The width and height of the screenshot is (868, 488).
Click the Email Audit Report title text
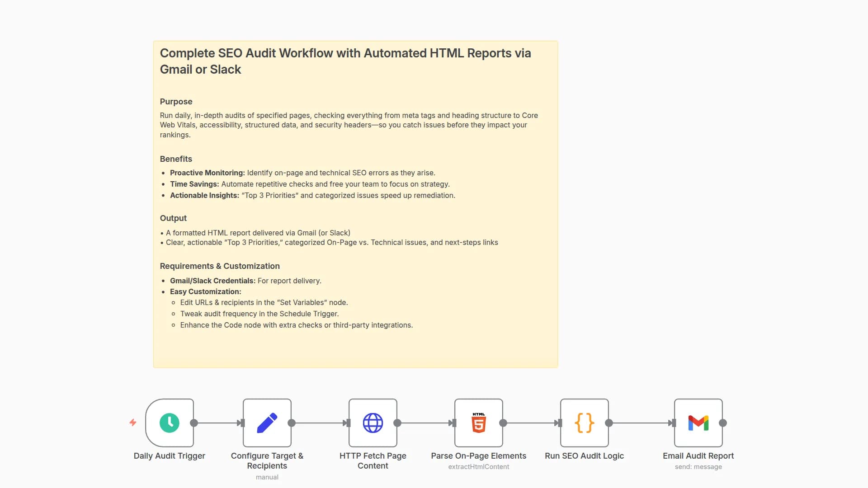point(698,456)
